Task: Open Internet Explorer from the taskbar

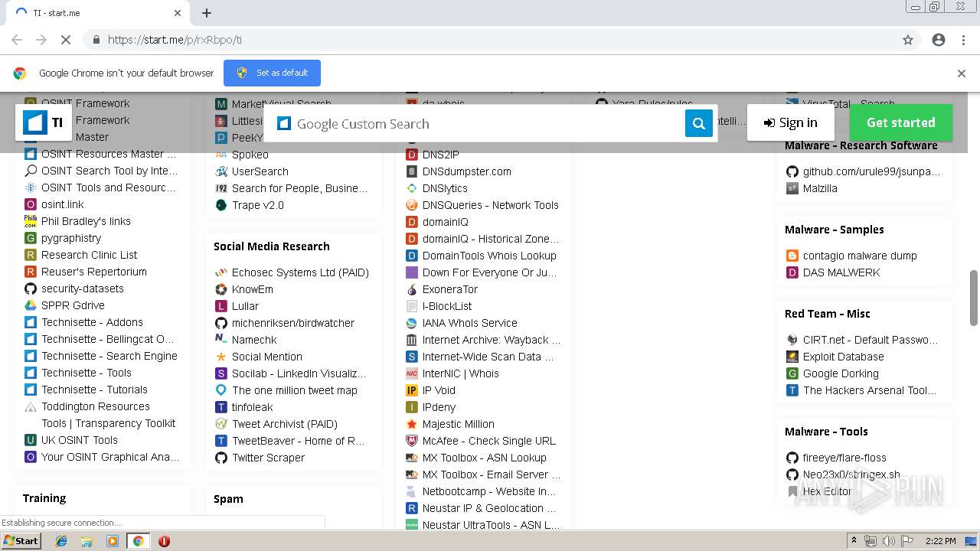Action: point(61,541)
